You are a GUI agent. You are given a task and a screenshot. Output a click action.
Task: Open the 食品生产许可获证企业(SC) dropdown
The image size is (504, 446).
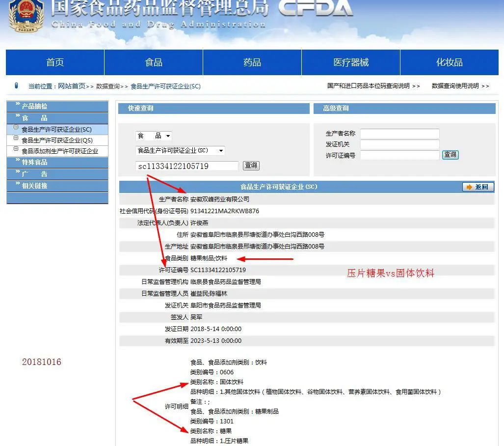point(180,151)
